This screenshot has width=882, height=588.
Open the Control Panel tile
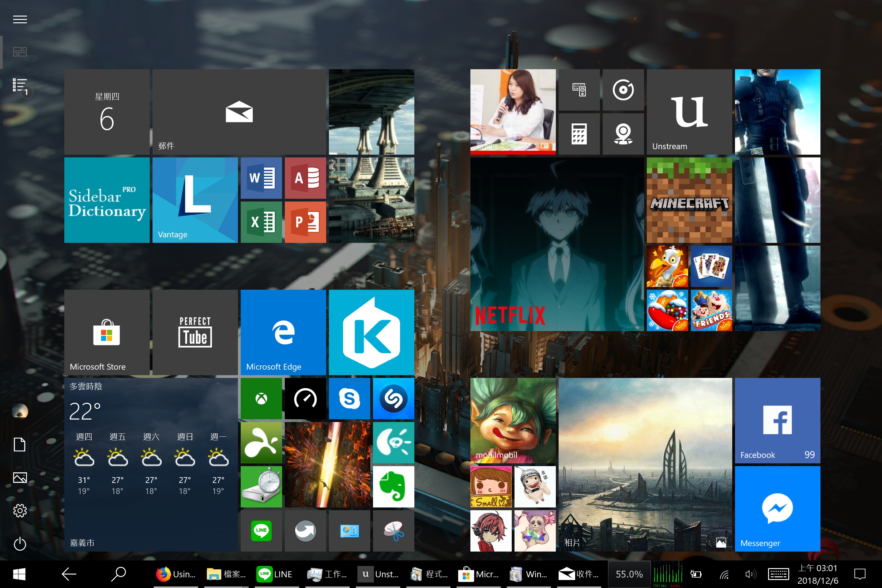click(349, 531)
